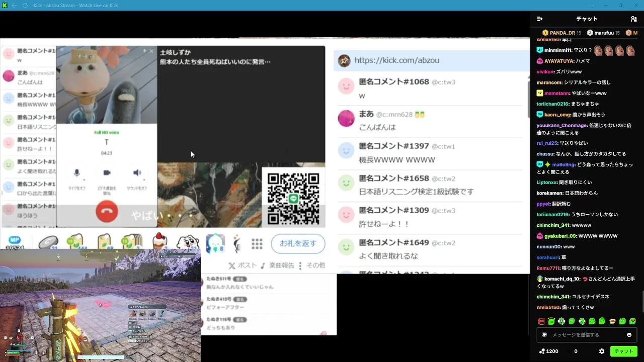Click the Kick chat scrollbar
The width and height of the screenshot is (644, 362).
(642, 302)
